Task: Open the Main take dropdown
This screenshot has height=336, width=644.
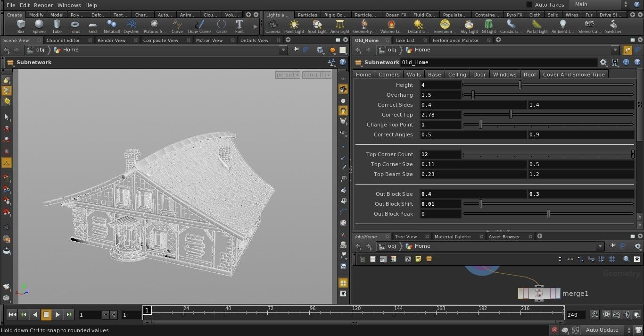Action: pos(601,5)
